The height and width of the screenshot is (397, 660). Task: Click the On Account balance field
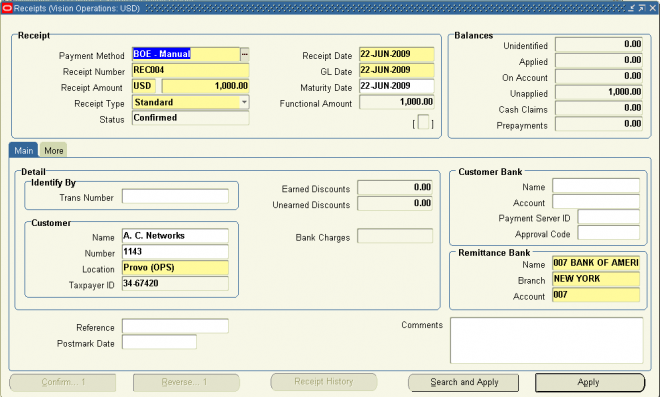599,77
